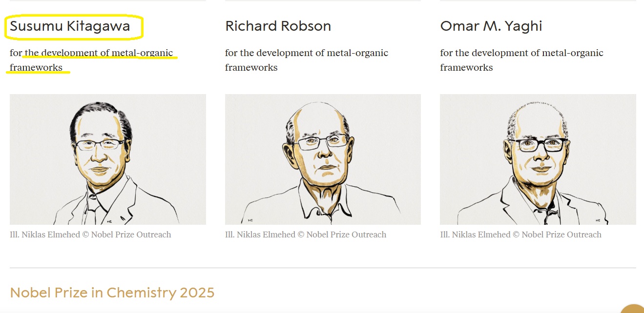Click the artist's signature initials in Robson's portrait

click(x=250, y=219)
